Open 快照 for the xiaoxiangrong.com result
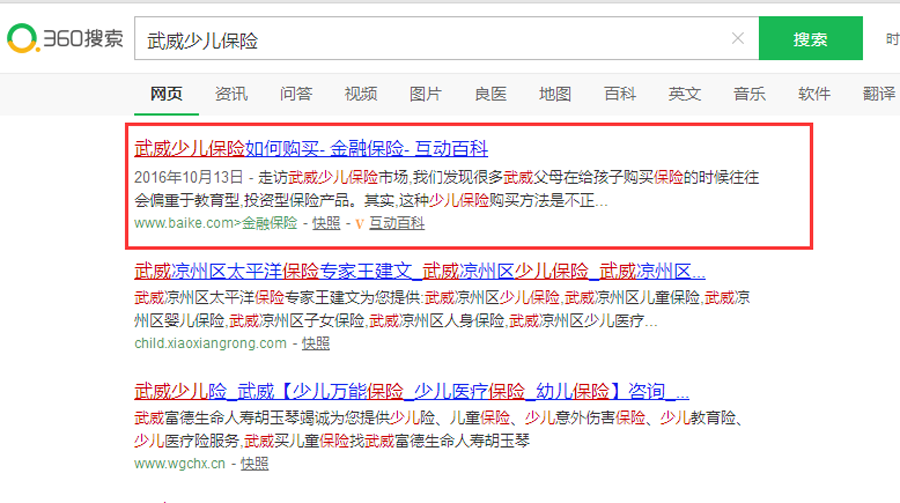900x503 pixels. point(316,343)
